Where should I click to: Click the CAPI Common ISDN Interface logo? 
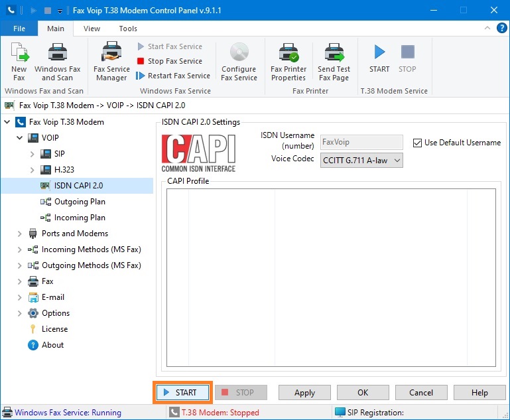click(198, 153)
